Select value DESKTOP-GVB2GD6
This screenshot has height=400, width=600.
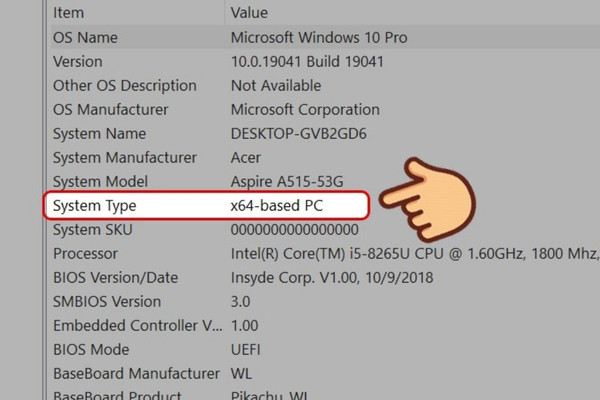298,134
